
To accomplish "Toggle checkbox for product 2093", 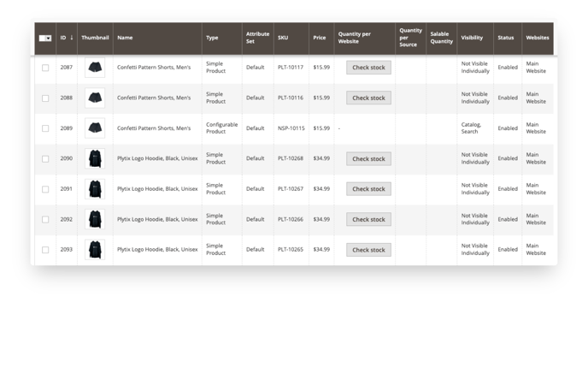I will coord(45,250).
